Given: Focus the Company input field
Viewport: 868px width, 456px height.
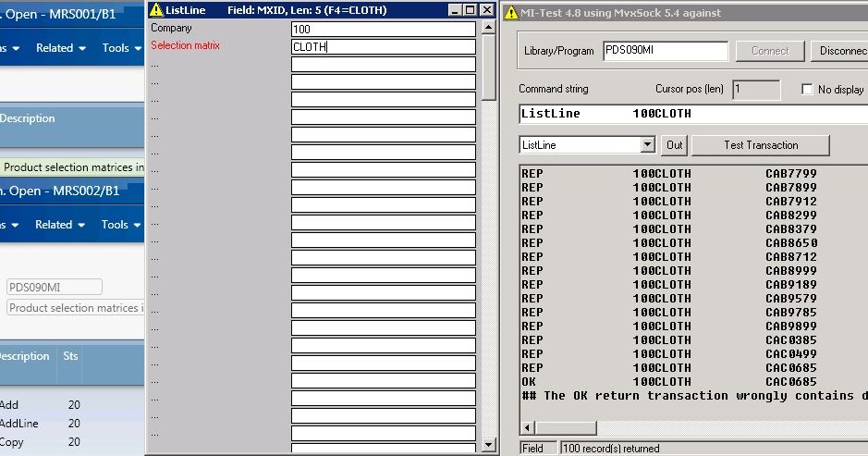Looking at the screenshot, I should tap(383, 30).
